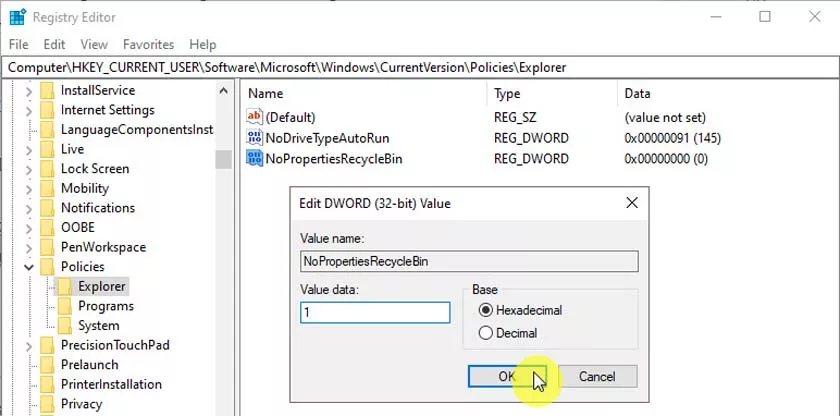Click the OOBE folder icon
This screenshot has width=840, height=416.
pos(48,228)
